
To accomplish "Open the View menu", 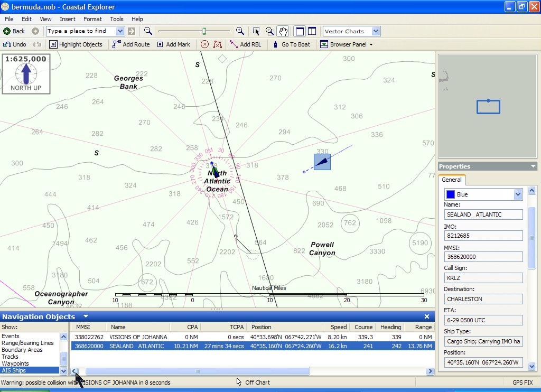I will pyautogui.click(x=45, y=19).
